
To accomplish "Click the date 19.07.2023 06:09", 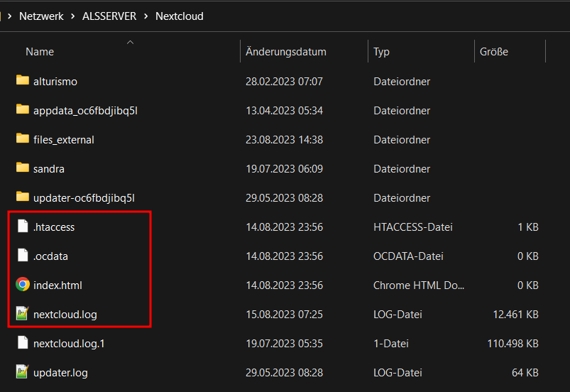I will point(284,169).
